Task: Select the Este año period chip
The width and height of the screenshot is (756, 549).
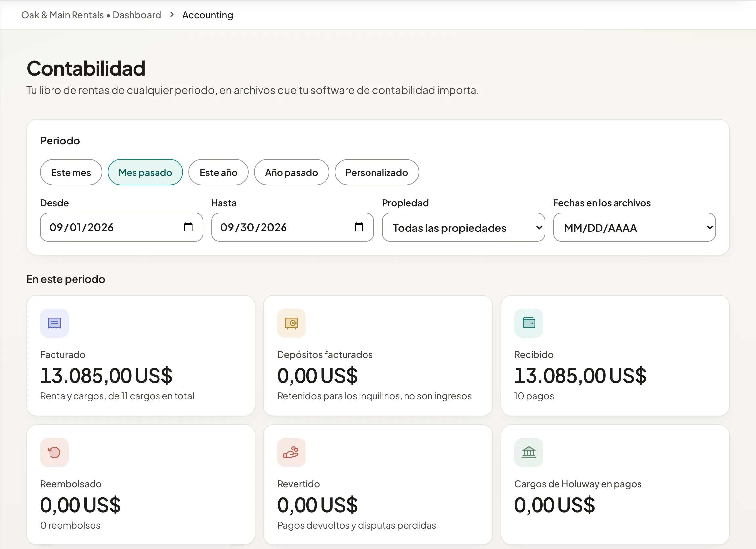Action: click(218, 172)
